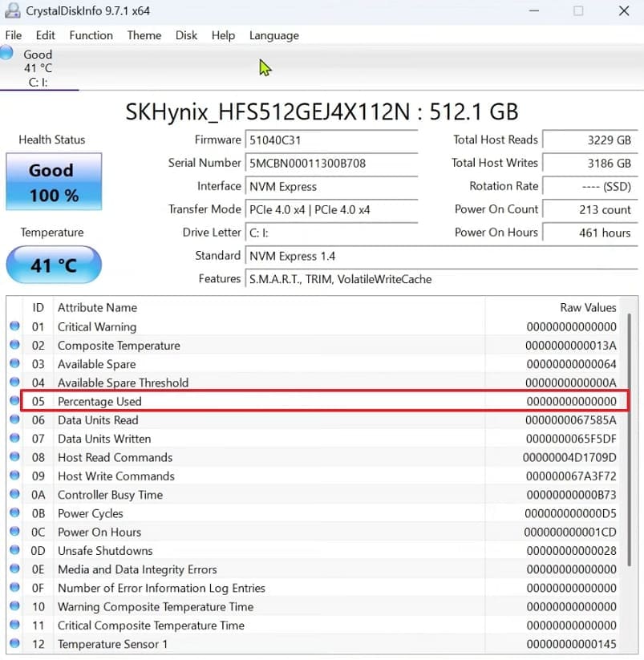The image size is (644, 660).
Task: Click the status dot for Unsafe Shutdowns
Action: 14,549
